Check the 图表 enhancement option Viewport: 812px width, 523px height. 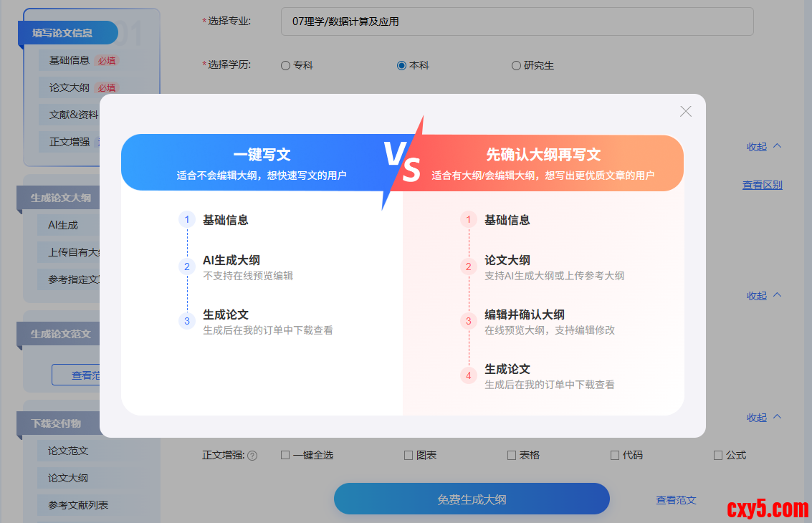coord(409,455)
